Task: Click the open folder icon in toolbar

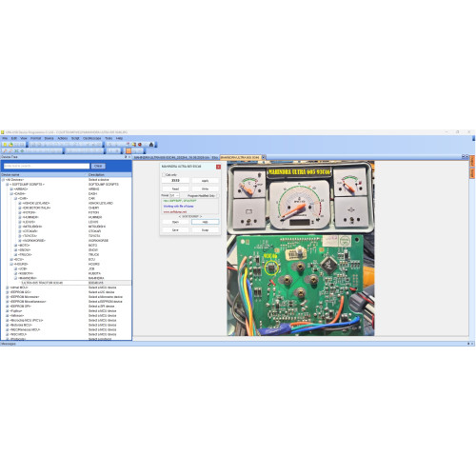Action: click(10, 145)
